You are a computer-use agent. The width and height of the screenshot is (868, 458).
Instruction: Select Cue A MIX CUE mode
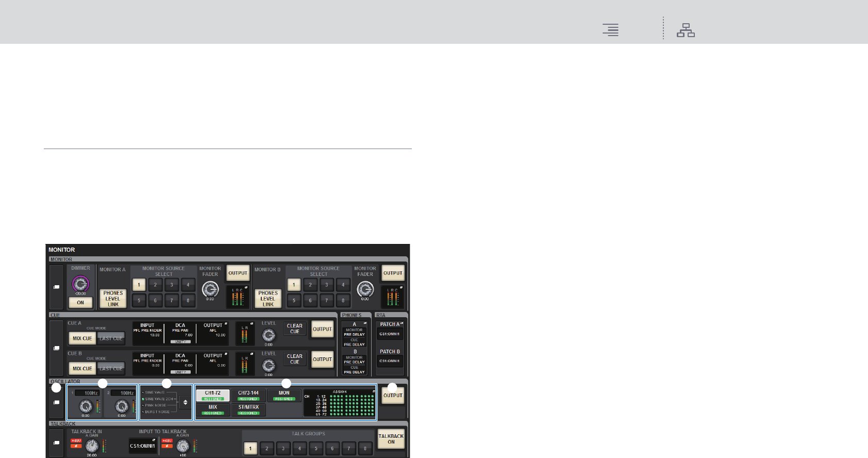point(82,338)
